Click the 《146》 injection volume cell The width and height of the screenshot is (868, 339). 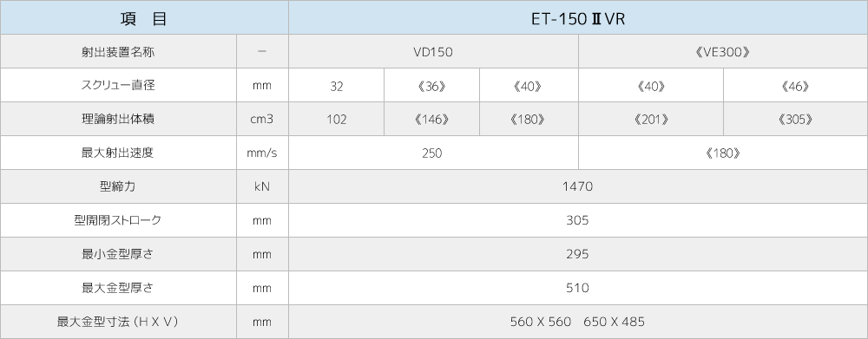(x=431, y=120)
